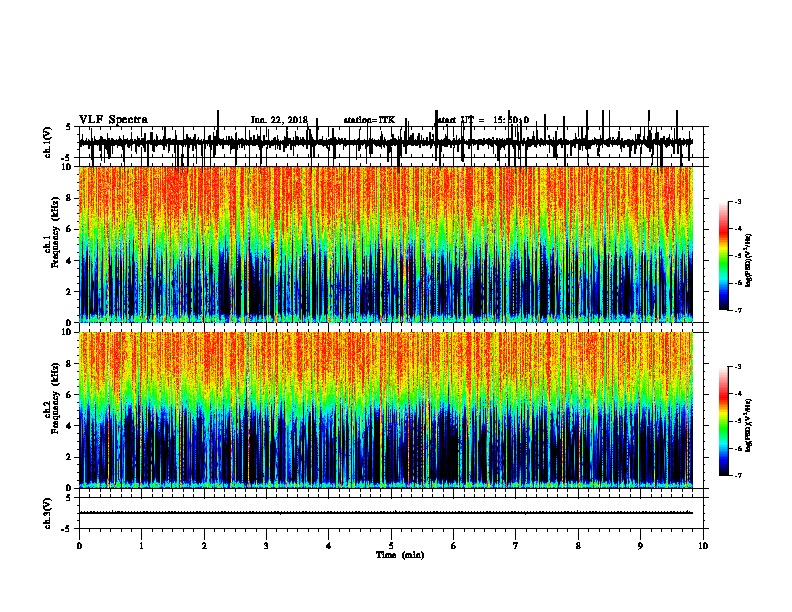Click time axis tick label "7"
Screen dimensions: 792x612
tap(516, 546)
